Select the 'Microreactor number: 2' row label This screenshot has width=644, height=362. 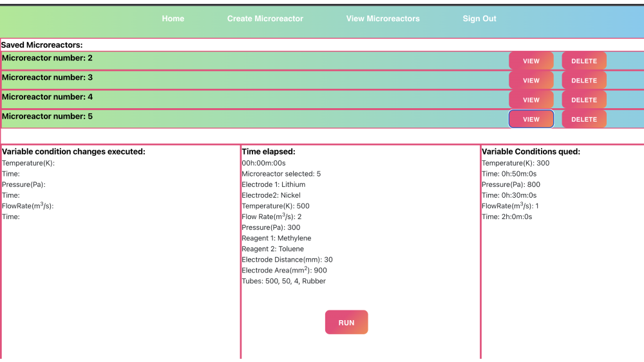tap(47, 58)
